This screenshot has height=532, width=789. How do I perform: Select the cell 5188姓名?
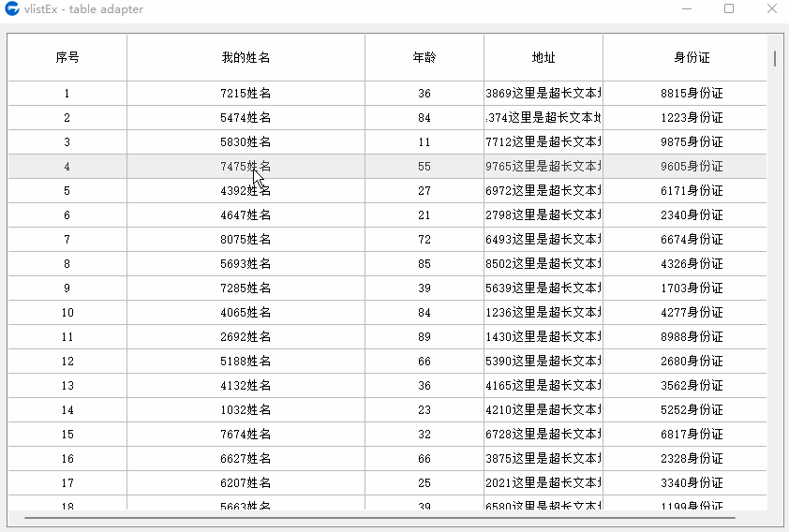pos(246,361)
